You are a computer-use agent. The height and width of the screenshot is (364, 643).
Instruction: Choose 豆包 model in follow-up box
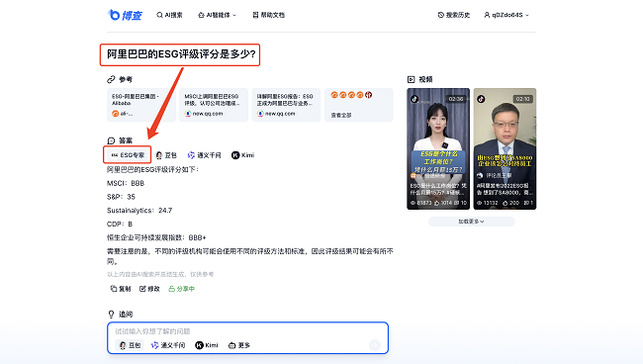coord(130,345)
